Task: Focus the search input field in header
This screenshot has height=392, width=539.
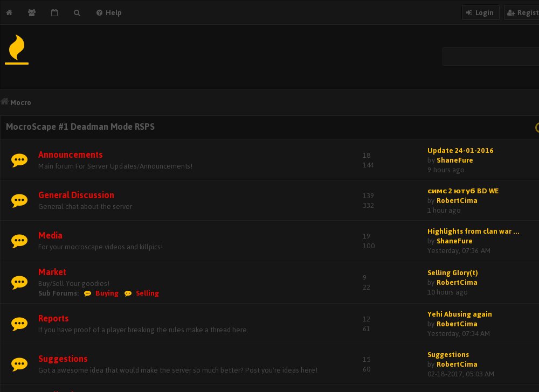Action: pos(490,57)
